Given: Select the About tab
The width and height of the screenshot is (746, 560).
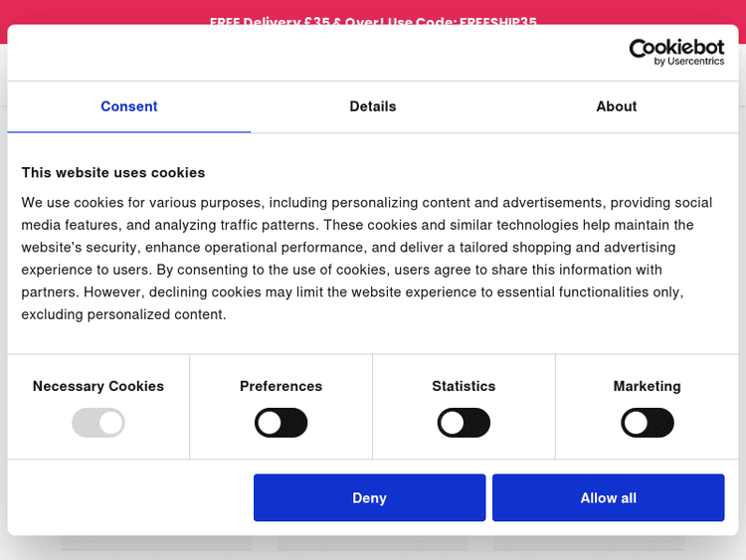Looking at the screenshot, I should coord(617,106).
